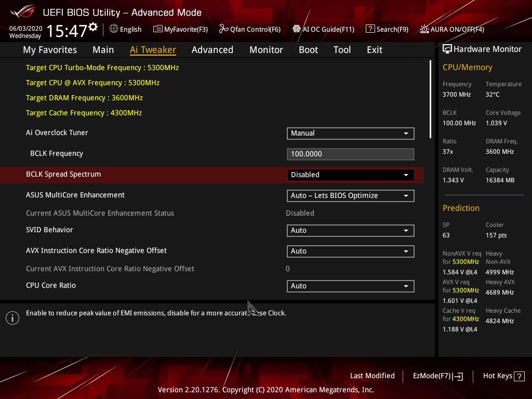Switch to the Monitor tab
The width and height of the screenshot is (532, 399).
pos(267,50)
